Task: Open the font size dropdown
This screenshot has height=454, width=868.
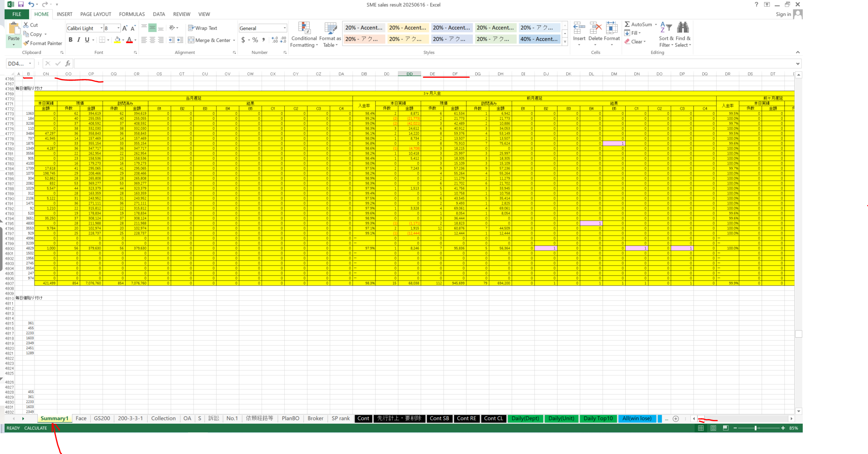Action: pos(118,28)
